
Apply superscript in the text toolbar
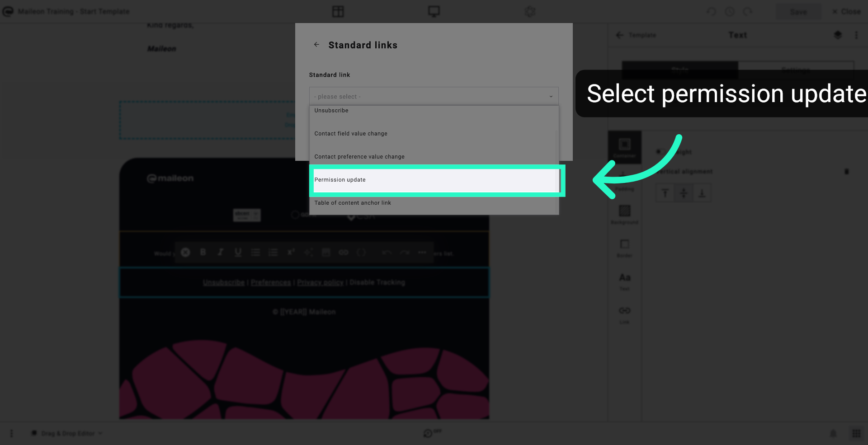[291, 252]
